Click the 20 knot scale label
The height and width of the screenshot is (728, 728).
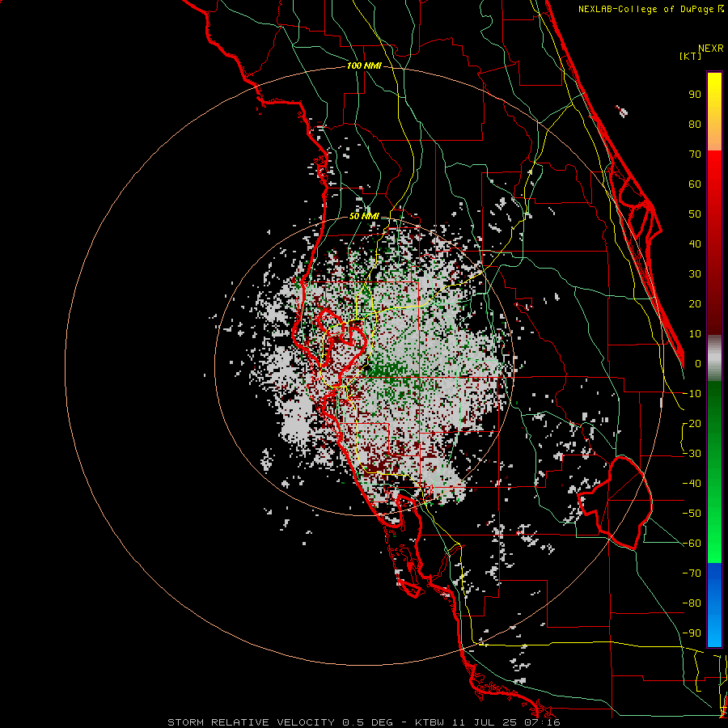[x=695, y=303]
